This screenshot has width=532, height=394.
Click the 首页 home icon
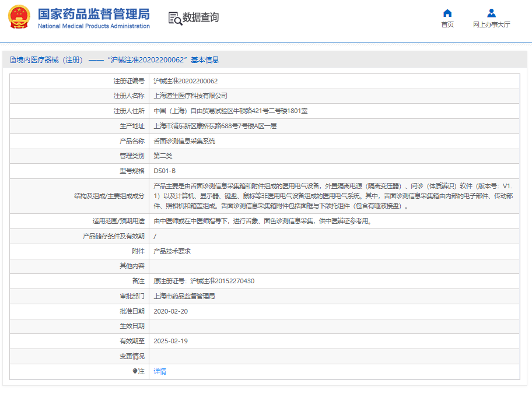[447, 13]
